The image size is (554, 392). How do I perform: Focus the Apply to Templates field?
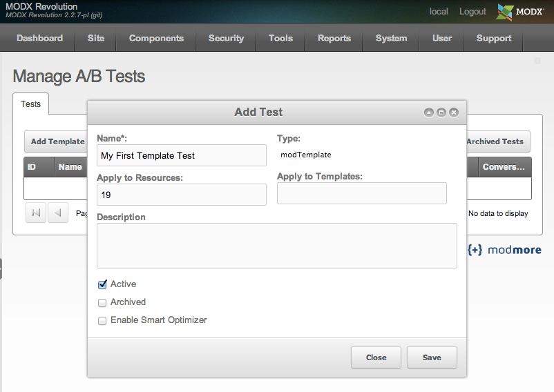[x=362, y=193]
